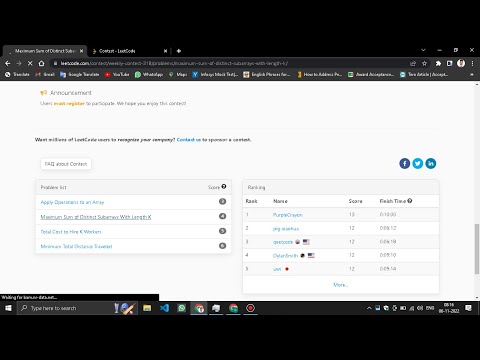Switch to the Maximum Sum of Distinct tab

pos(45,51)
